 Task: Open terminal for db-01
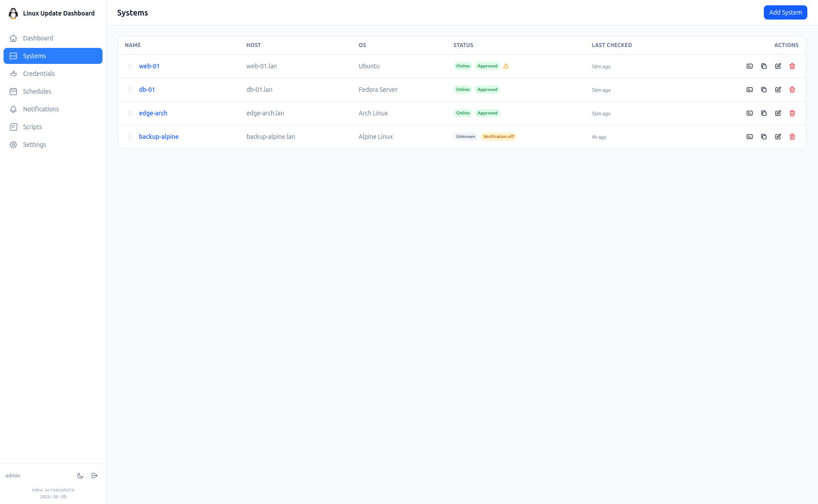pos(750,90)
